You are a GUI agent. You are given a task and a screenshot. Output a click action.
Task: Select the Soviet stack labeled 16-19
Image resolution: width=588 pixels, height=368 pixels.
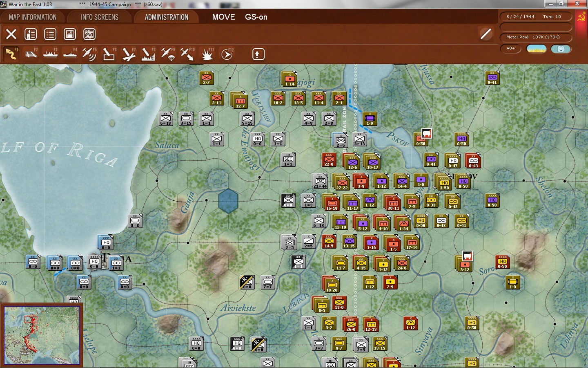coord(331,202)
